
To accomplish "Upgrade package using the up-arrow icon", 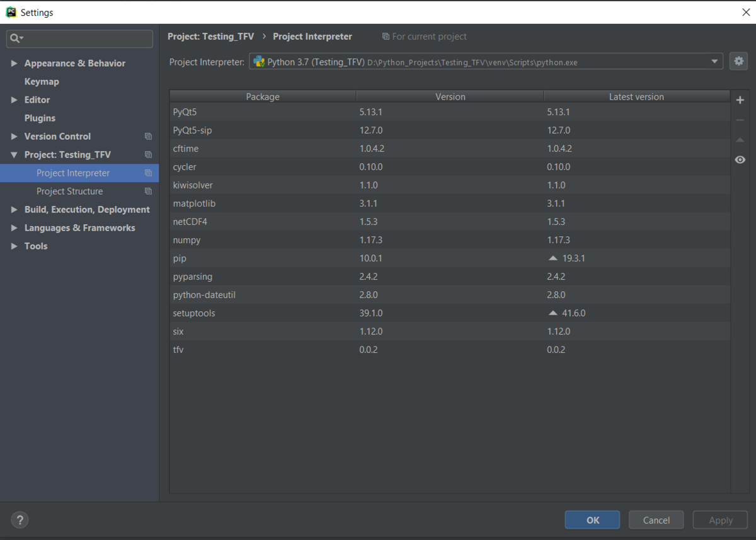I will 740,139.
